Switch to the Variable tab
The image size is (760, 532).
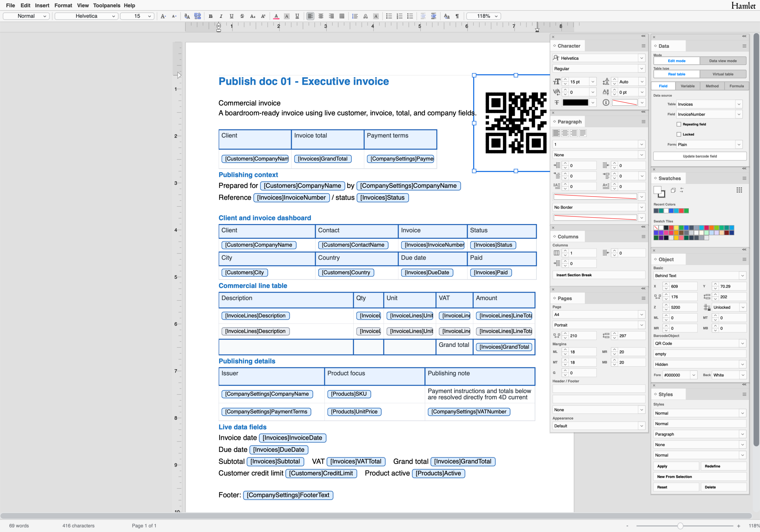pos(687,86)
